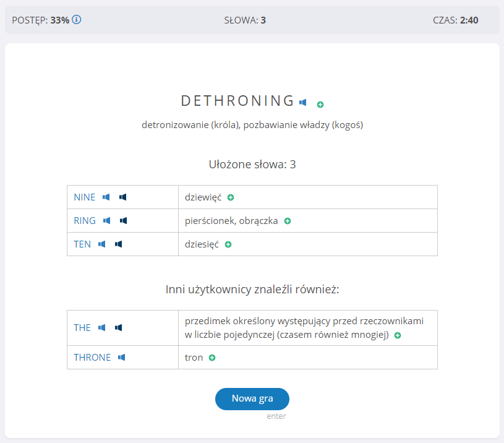The height and width of the screenshot is (443, 504).
Task: Click the progress info icon
Action: [77, 20]
